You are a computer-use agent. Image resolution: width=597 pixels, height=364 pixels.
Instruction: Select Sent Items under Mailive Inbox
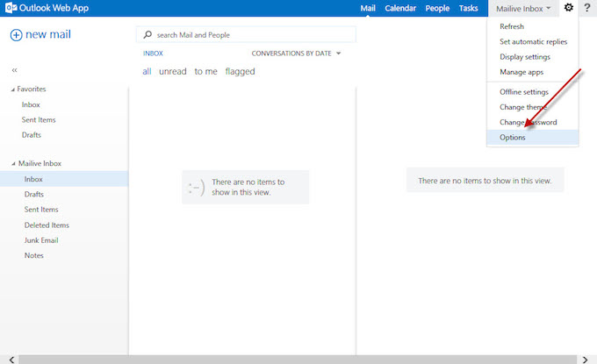(x=41, y=210)
